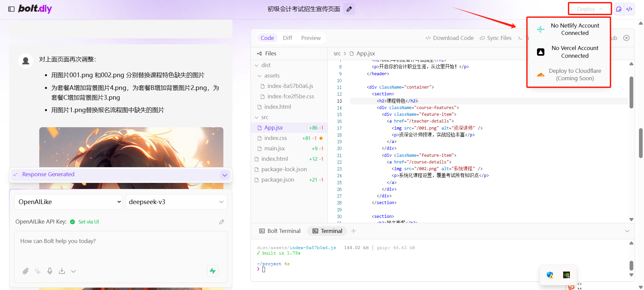
Task: Click the NVIDIA tray icon
Action: click(x=567, y=275)
